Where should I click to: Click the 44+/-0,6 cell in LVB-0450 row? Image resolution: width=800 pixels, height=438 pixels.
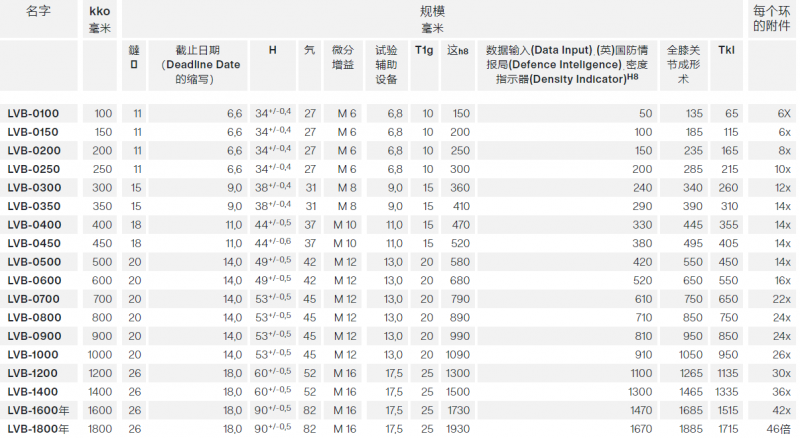273,243
